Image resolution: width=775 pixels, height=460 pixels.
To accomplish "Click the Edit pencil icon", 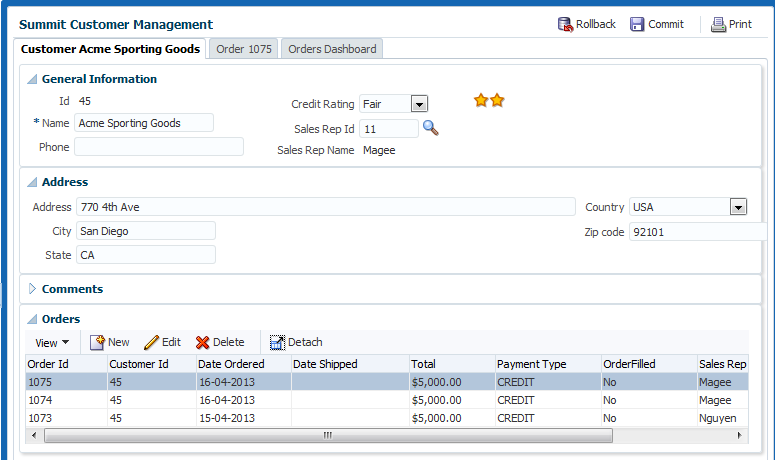I will click(x=151, y=342).
